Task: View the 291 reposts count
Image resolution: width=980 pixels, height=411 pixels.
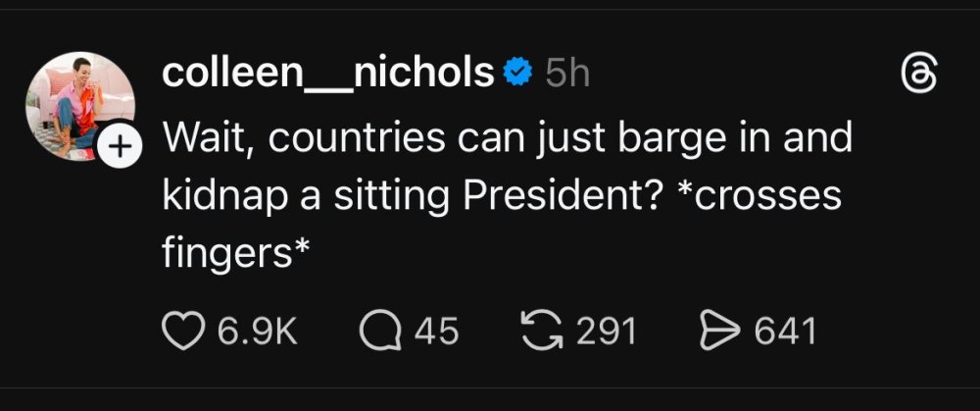Action: coord(606,330)
